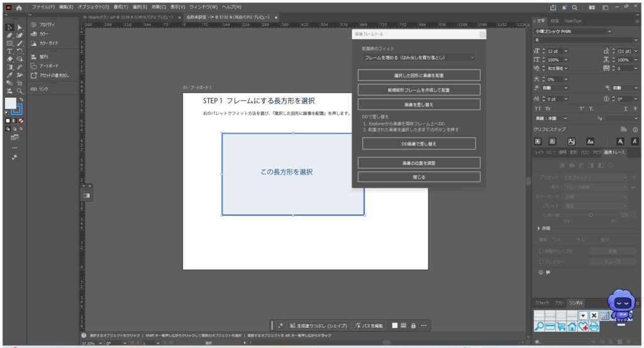Click the DD画像で差し替え button
Image resolution: width=644 pixels, height=348 pixels.
(x=419, y=144)
